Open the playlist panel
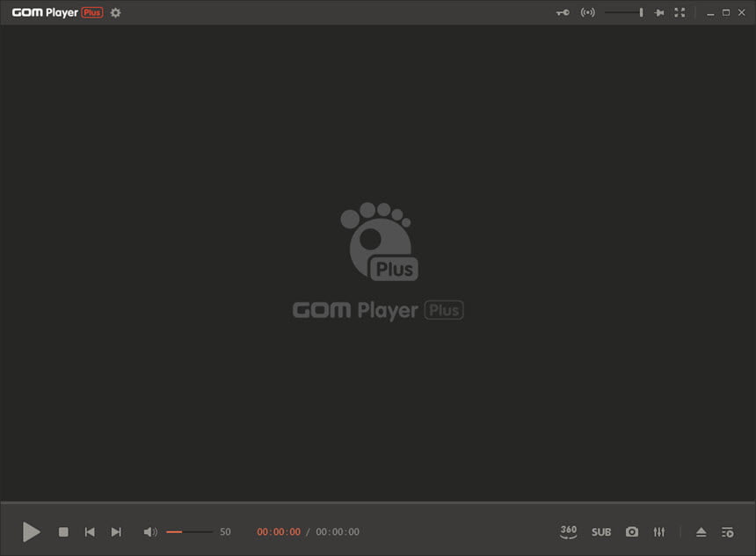756x556 pixels. (x=727, y=531)
